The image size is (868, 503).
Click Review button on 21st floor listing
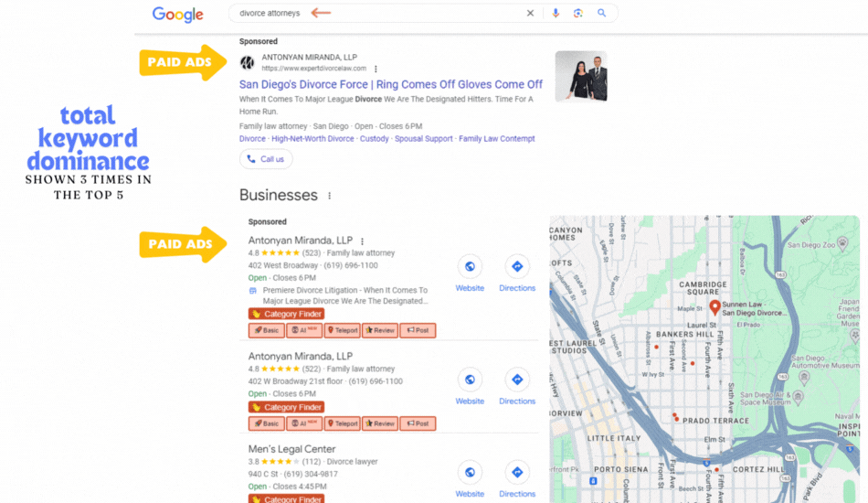380,423
